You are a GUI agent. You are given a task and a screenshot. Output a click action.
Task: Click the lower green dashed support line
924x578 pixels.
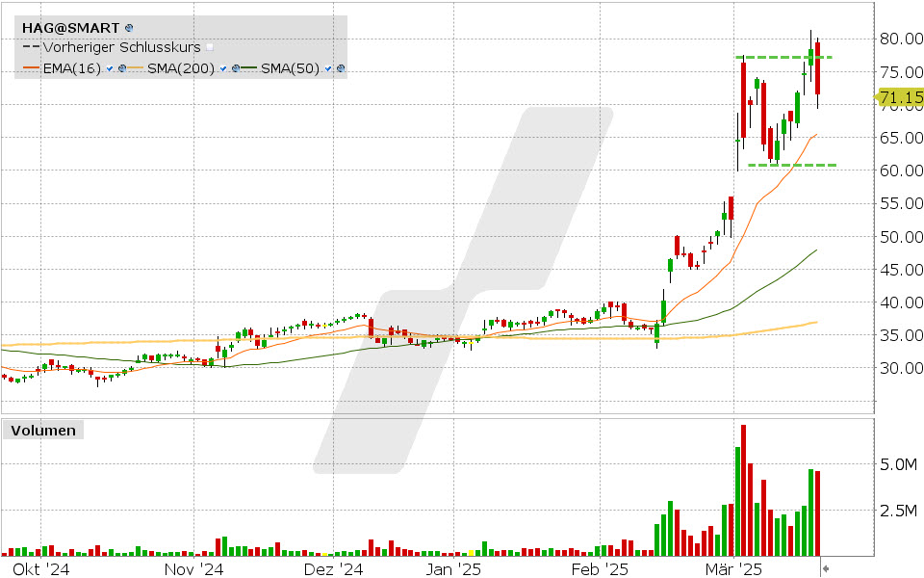(792, 165)
